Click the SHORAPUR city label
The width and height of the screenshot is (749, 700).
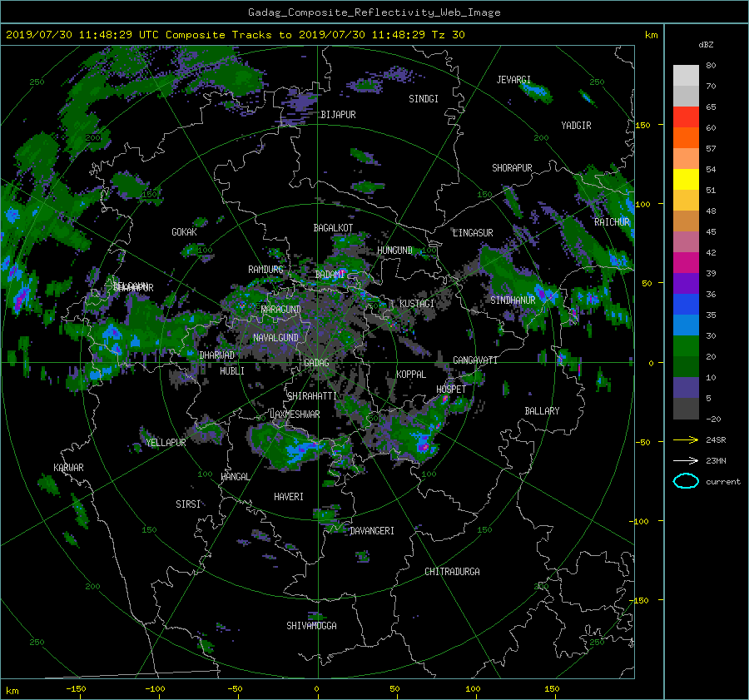[512, 168]
